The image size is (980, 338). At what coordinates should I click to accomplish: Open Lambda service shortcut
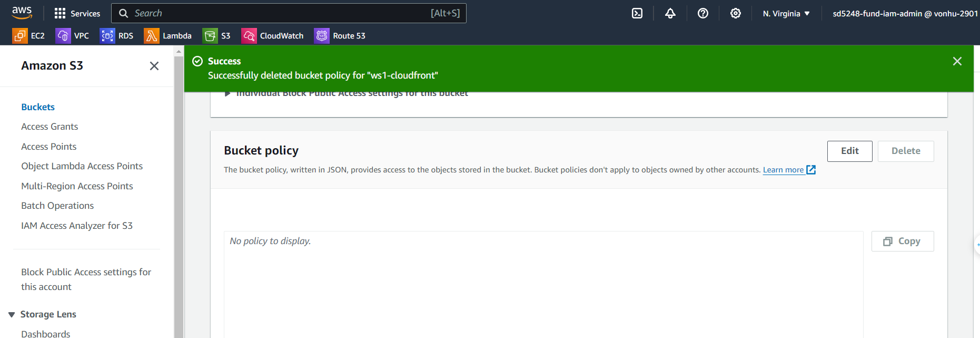pos(168,36)
